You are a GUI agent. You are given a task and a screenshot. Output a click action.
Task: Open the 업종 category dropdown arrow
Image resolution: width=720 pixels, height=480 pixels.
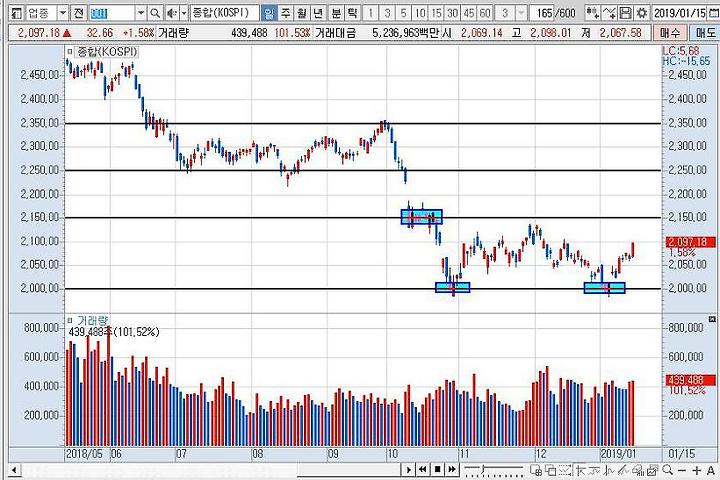(63, 13)
